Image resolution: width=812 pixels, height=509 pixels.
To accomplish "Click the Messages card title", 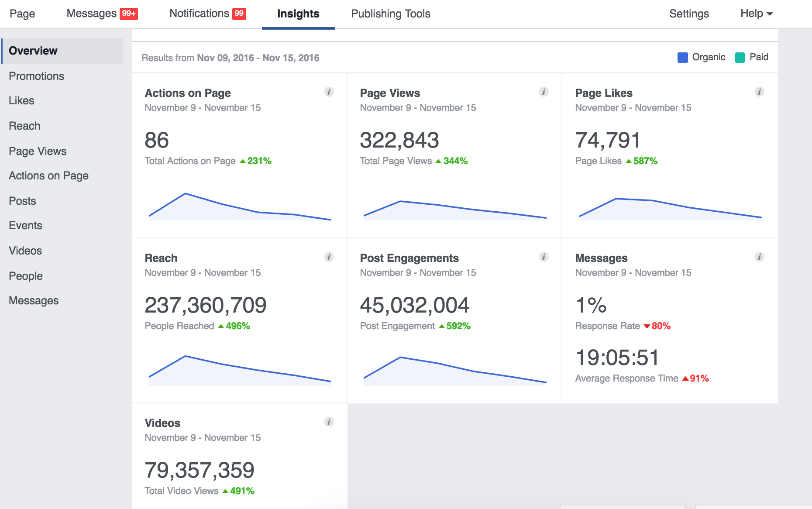I will pos(601,258).
